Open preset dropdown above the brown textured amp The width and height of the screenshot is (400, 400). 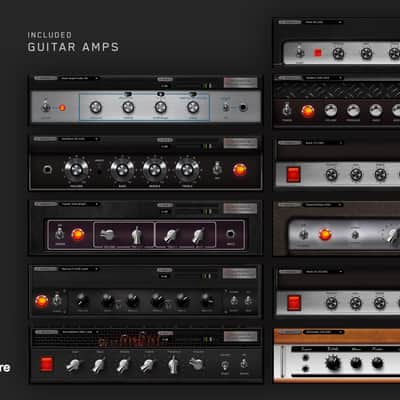tap(323, 205)
